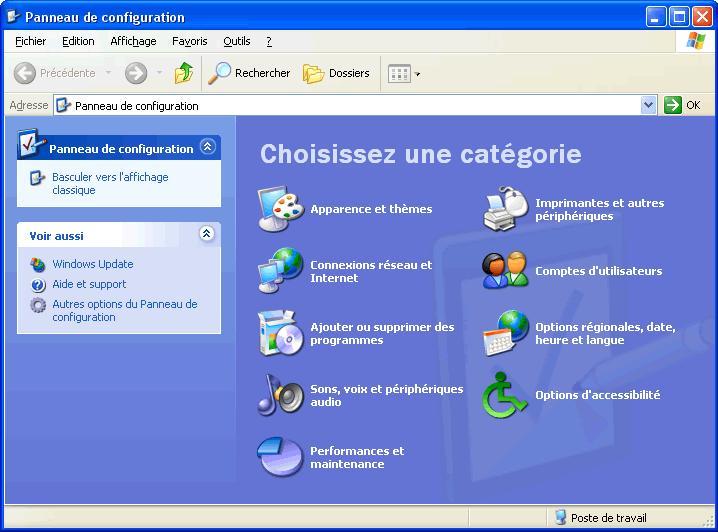The width and height of the screenshot is (718, 532).
Task: Click the Poste de travail status bar text
Action: click(609, 518)
